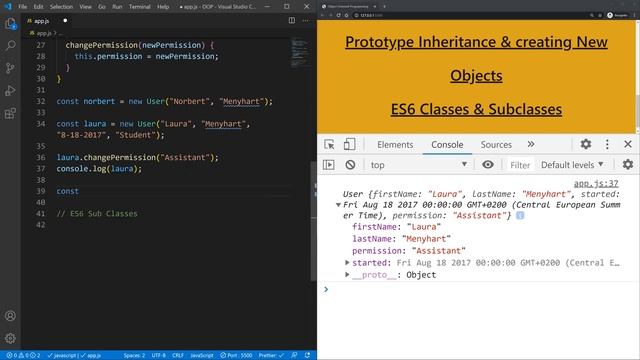640x360 pixels.
Task: Toggle the DevTools device toolbar
Action: coord(349,144)
